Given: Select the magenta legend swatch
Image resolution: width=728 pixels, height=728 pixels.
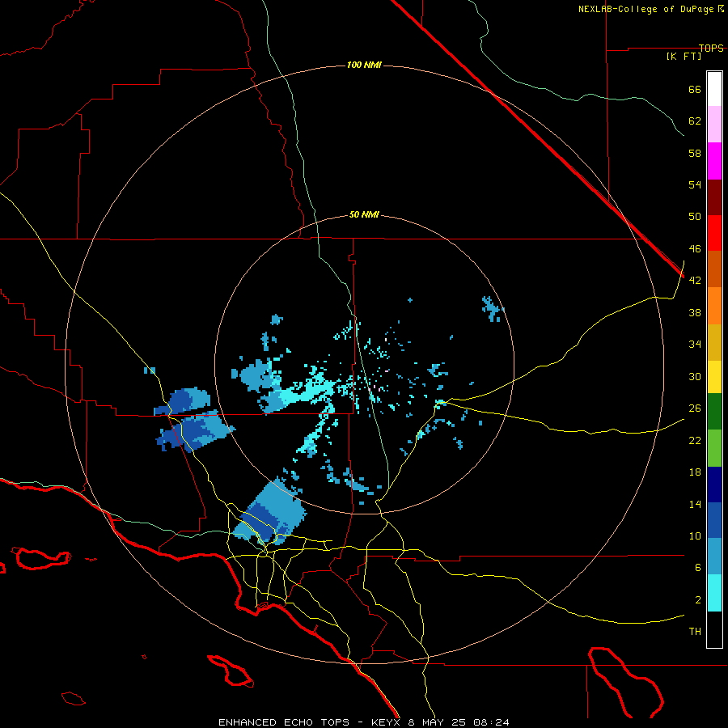Looking at the screenshot, I should [x=714, y=161].
